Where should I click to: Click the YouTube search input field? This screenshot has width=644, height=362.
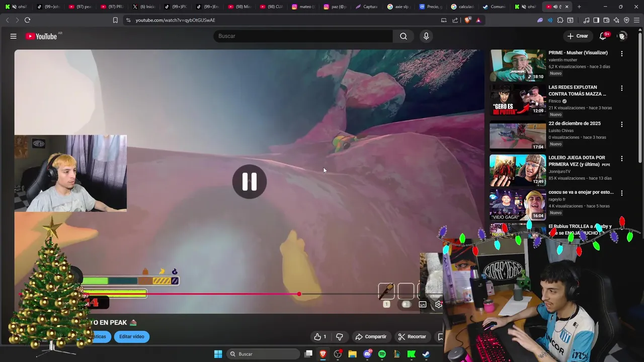click(x=303, y=36)
